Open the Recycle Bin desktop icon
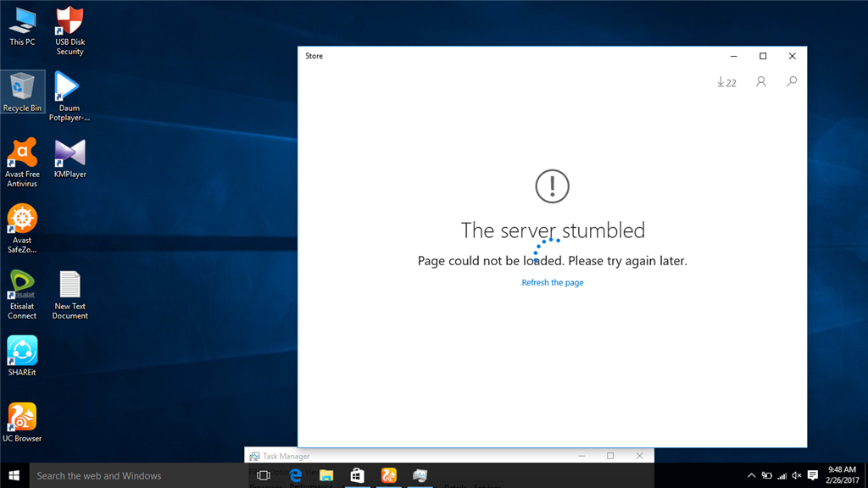The height and width of the screenshot is (488, 868). point(22,91)
